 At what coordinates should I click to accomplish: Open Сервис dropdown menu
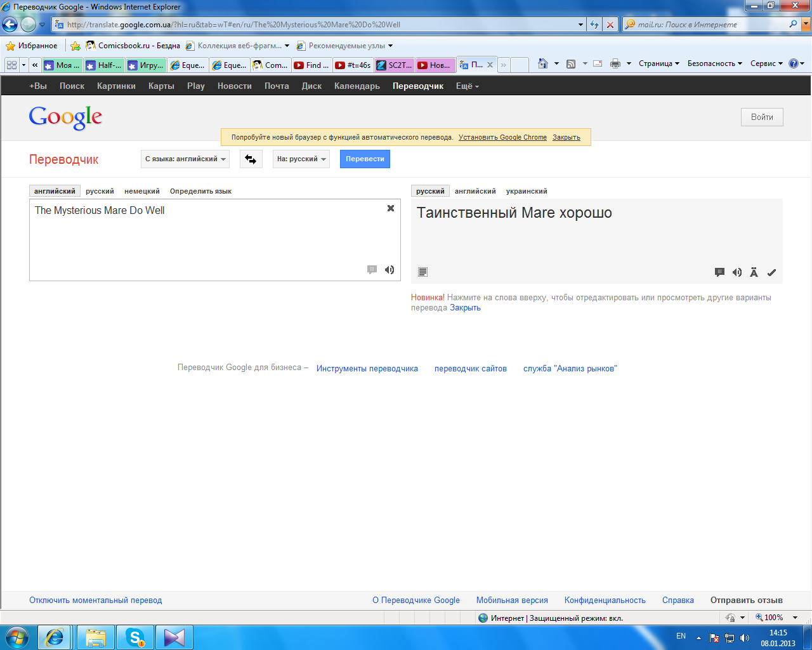point(766,63)
